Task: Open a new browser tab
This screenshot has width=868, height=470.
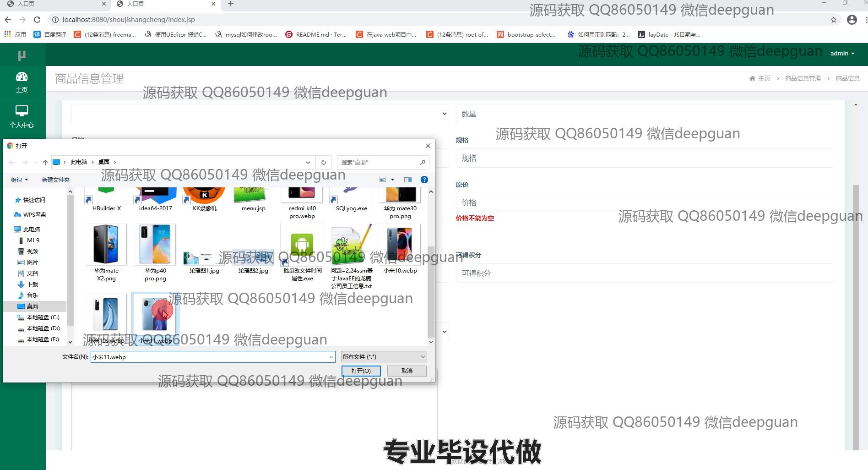Action: point(231,4)
